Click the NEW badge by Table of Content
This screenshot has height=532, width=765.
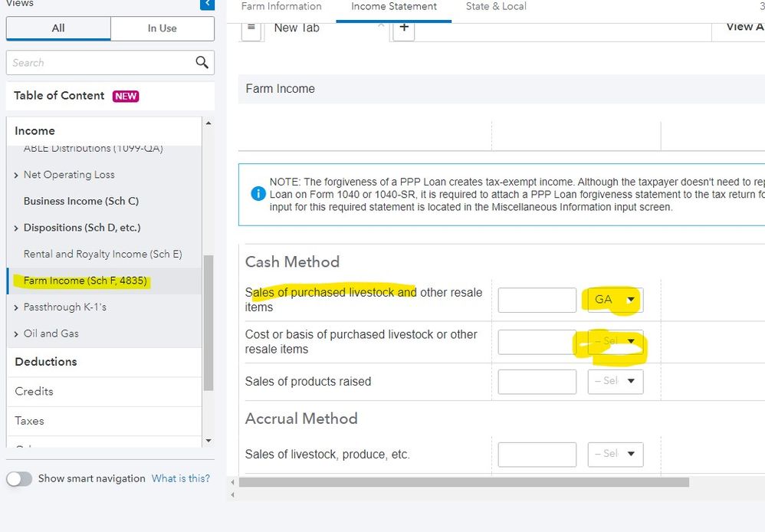click(x=126, y=96)
